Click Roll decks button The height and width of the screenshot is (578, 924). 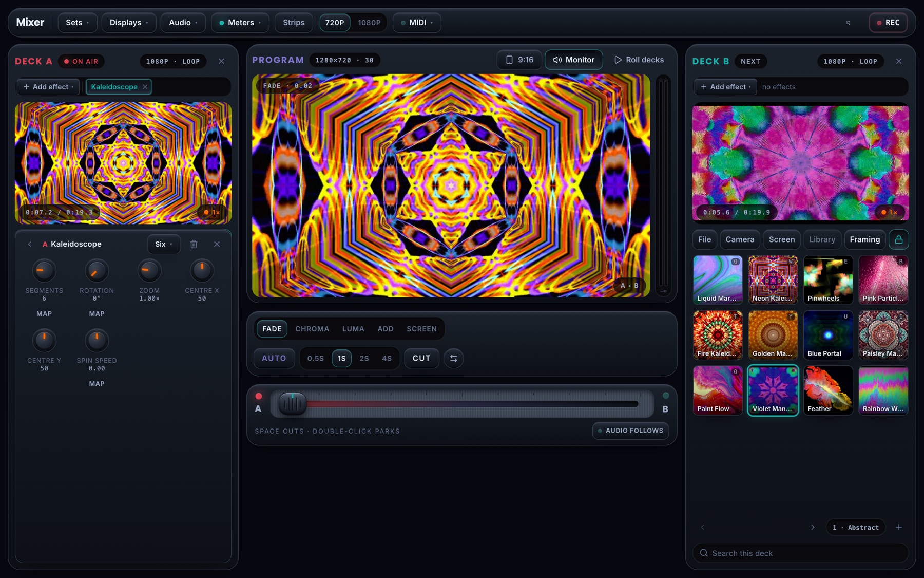click(x=639, y=60)
